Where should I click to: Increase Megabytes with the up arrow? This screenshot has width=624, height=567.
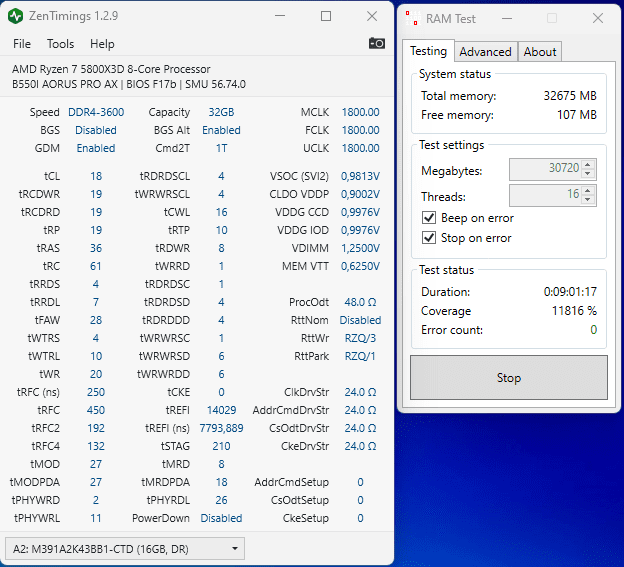coord(588,164)
